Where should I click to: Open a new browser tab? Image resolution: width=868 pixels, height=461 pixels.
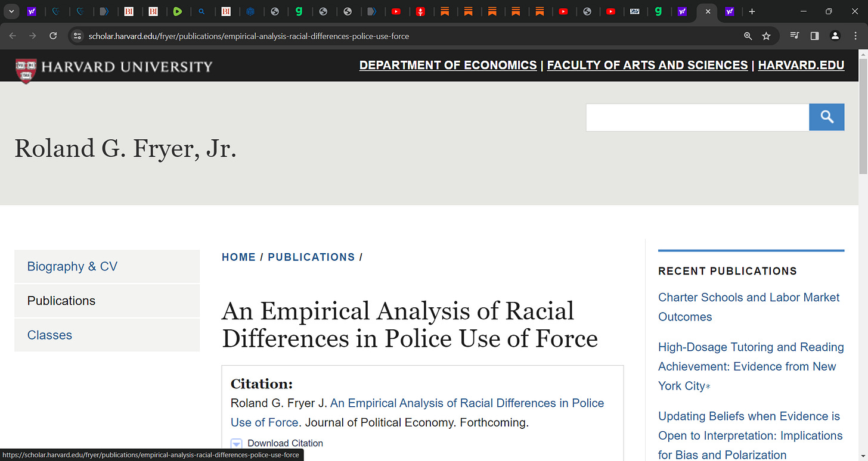(752, 11)
